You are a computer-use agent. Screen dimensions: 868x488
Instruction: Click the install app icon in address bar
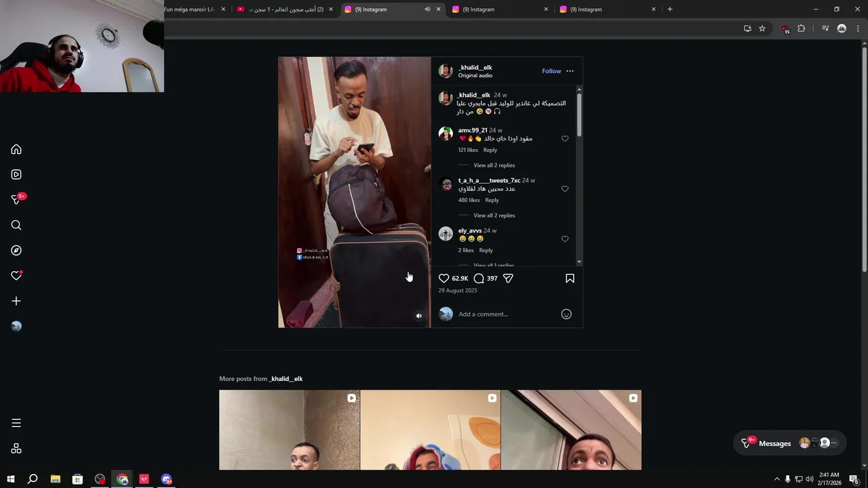(747, 28)
